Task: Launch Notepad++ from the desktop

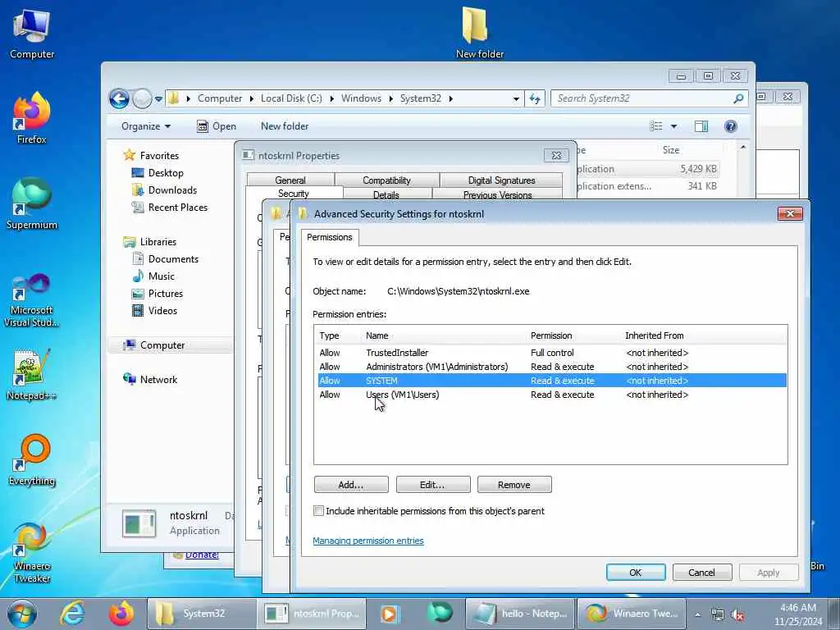Action: tap(32, 374)
